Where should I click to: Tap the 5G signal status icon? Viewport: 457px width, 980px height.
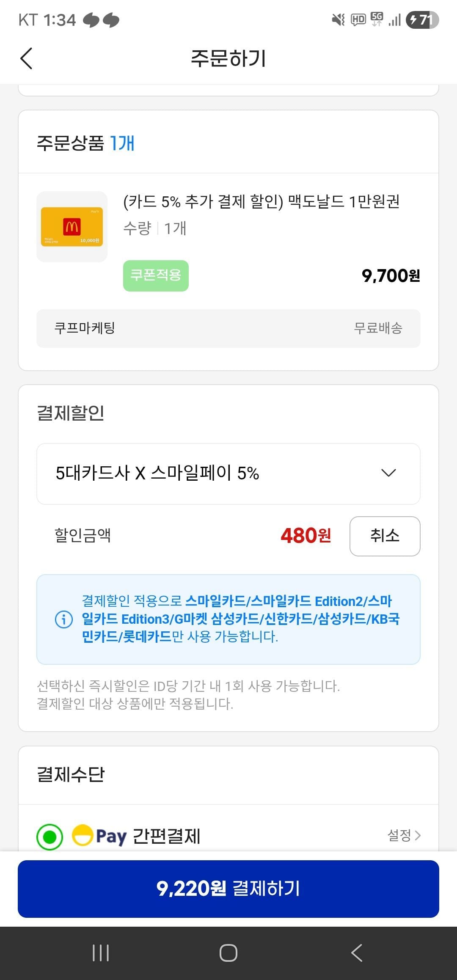[x=377, y=19]
